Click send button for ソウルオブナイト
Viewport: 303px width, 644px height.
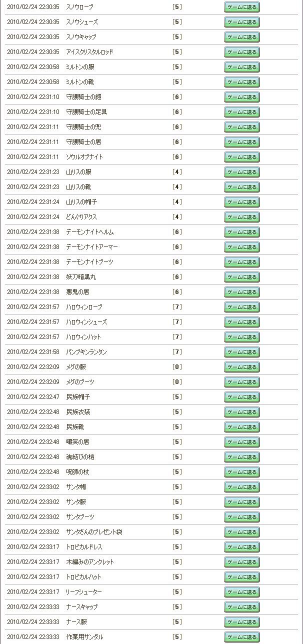(242, 157)
